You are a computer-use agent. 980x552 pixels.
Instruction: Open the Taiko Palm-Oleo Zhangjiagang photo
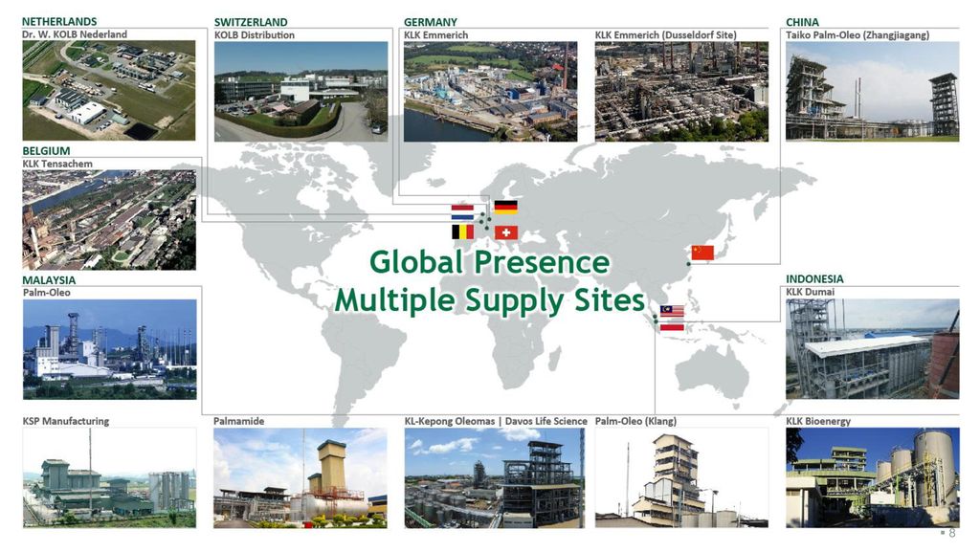(x=873, y=91)
